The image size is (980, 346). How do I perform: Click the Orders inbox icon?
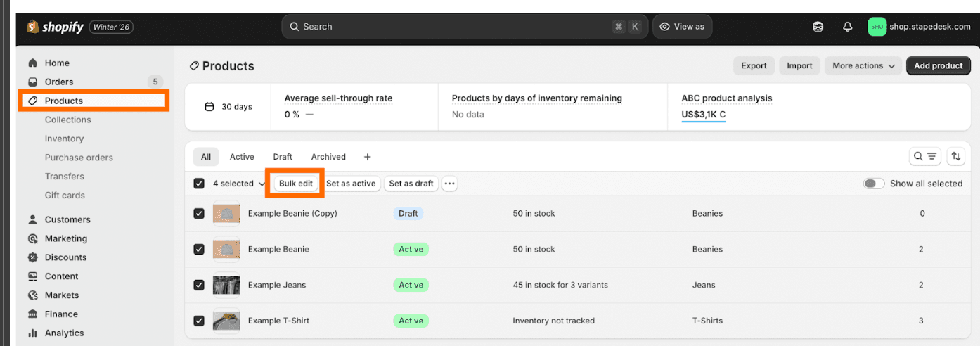point(32,82)
